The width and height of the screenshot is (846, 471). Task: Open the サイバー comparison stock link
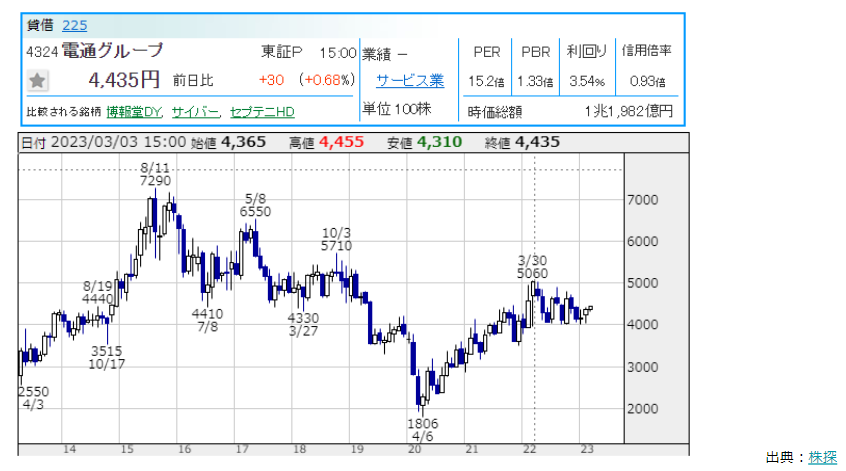195,111
